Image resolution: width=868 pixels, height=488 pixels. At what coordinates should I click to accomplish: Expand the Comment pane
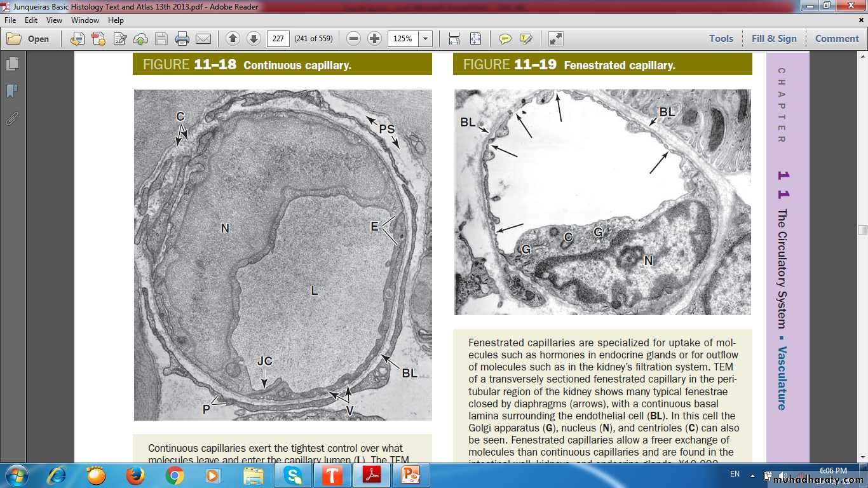point(837,38)
